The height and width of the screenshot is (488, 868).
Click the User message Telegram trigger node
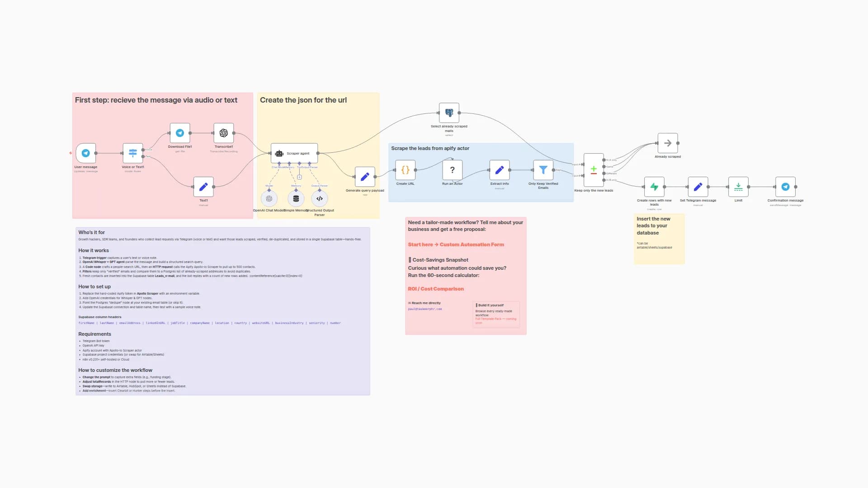(x=85, y=153)
